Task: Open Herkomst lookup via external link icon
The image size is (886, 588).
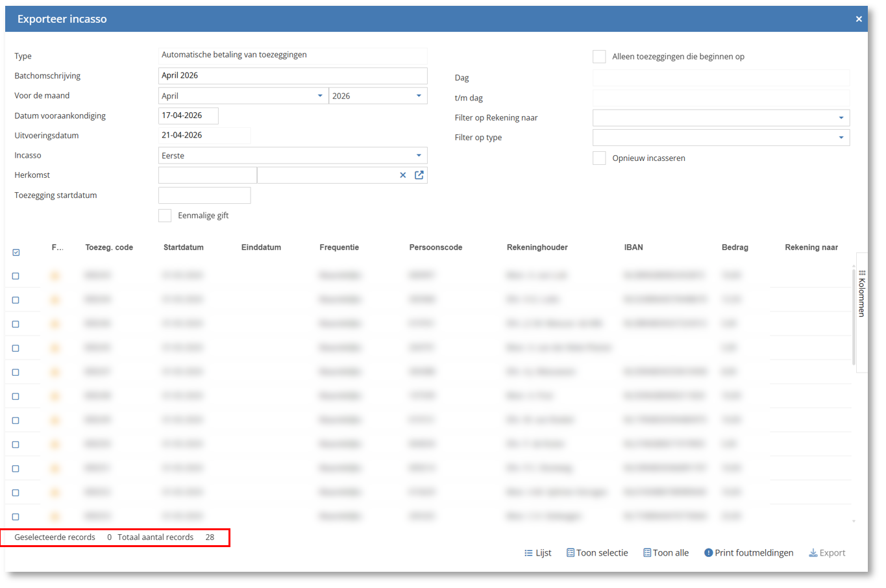Action: tap(419, 175)
